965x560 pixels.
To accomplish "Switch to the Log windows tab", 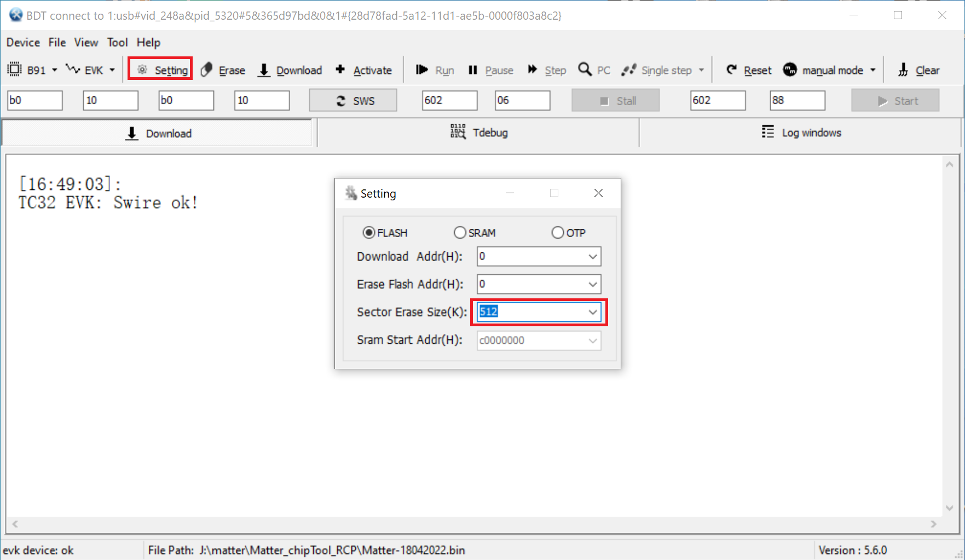I will [801, 132].
